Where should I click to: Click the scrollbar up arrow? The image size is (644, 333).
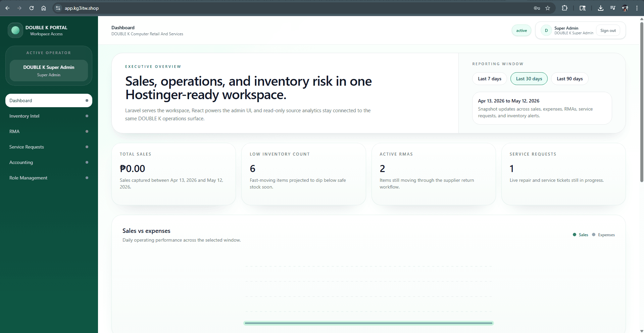(642, 19)
